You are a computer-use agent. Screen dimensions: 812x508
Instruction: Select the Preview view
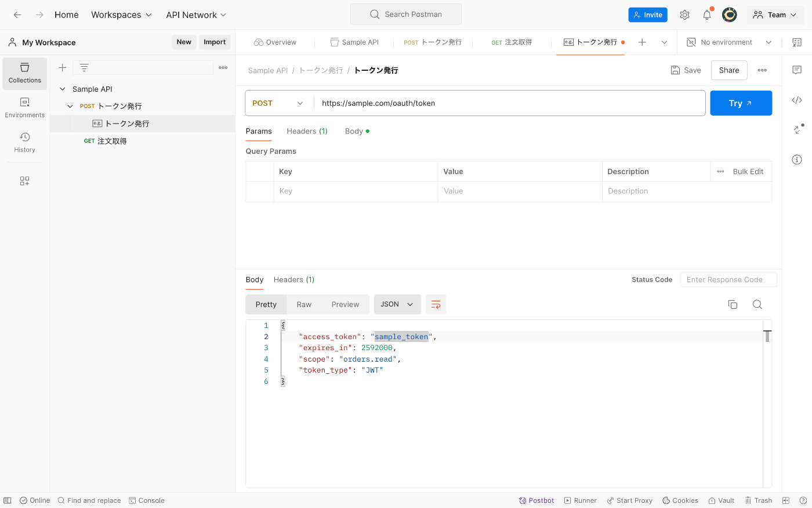345,304
